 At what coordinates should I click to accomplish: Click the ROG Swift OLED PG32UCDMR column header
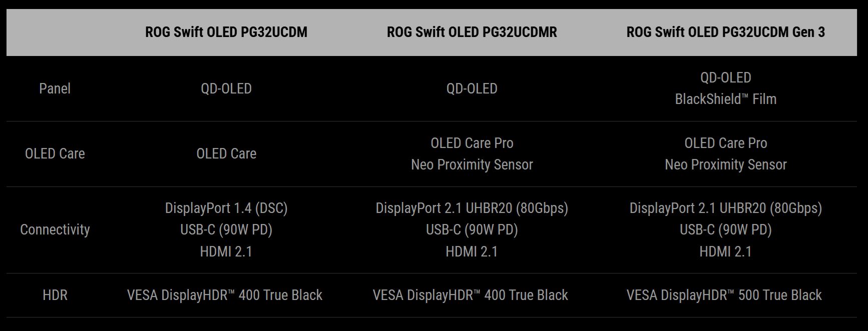[x=472, y=32]
